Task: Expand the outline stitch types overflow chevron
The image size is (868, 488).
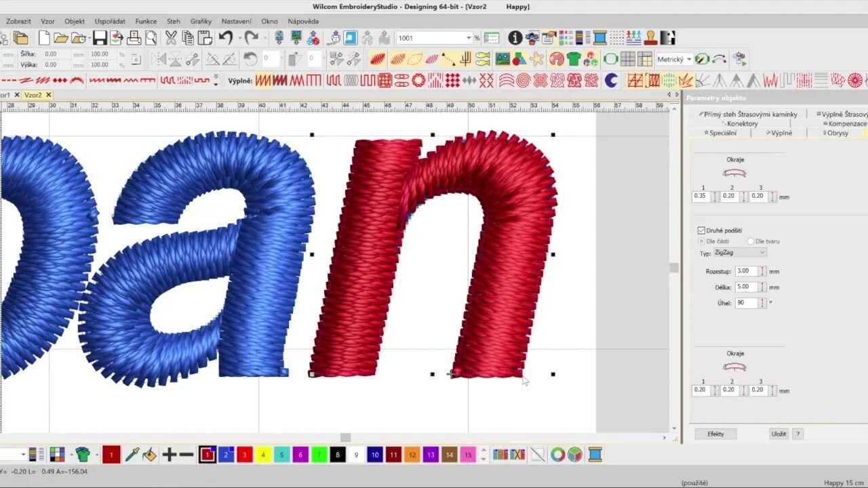Action: pyautogui.click(x=216, y=81)
